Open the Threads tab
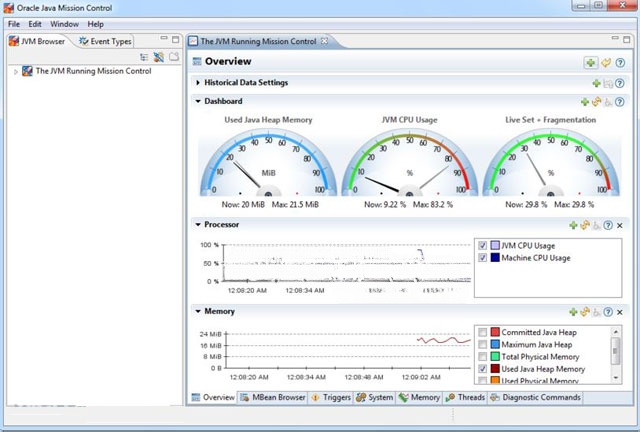Viewport: 640px width, 432px height. (465, 397)
